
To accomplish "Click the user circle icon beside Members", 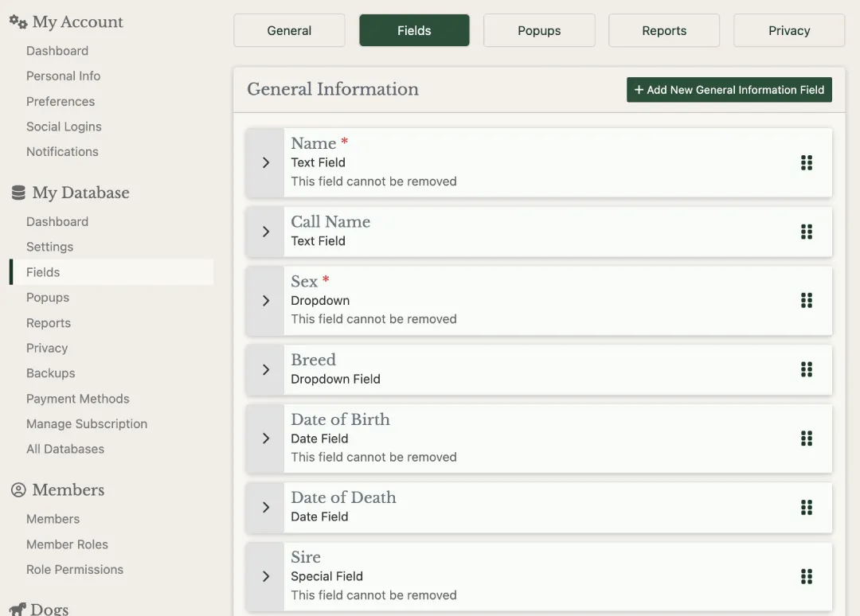I will [18, 490].
